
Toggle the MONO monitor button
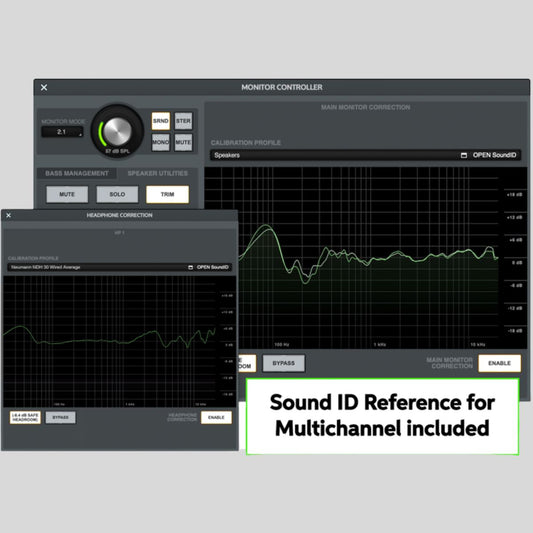click(161, 142)
